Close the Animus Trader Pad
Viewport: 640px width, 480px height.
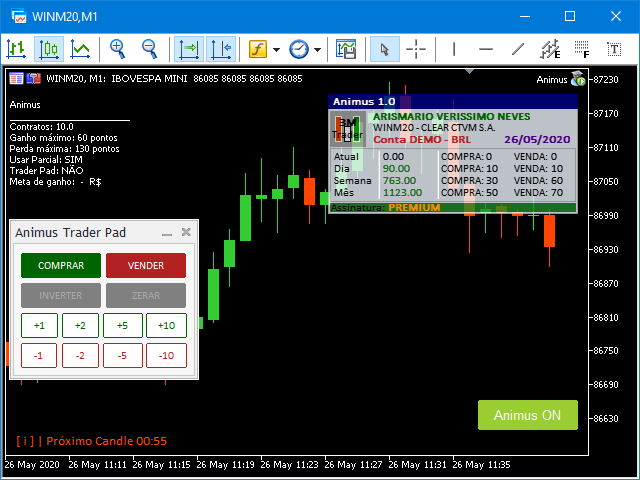(186, 232)
